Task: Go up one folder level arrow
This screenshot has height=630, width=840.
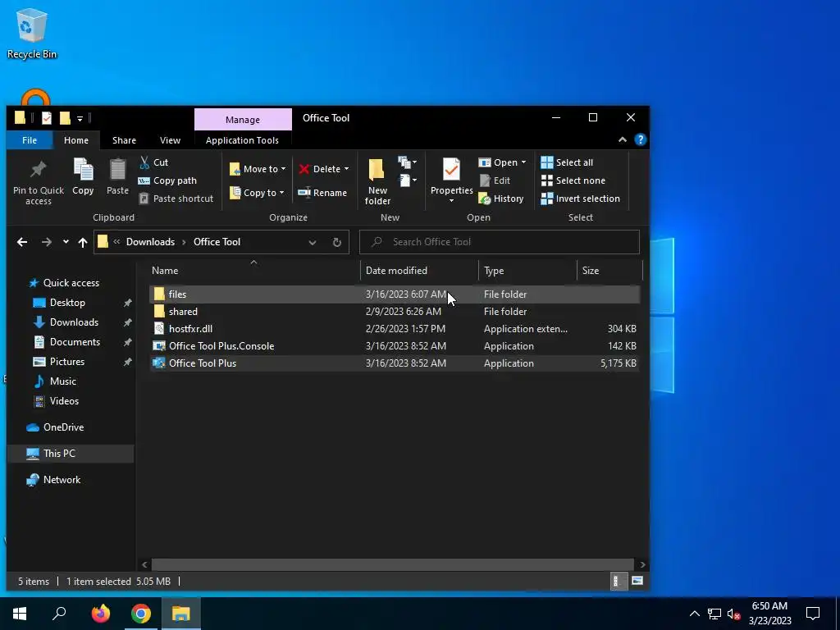Action: coord(83,242)
